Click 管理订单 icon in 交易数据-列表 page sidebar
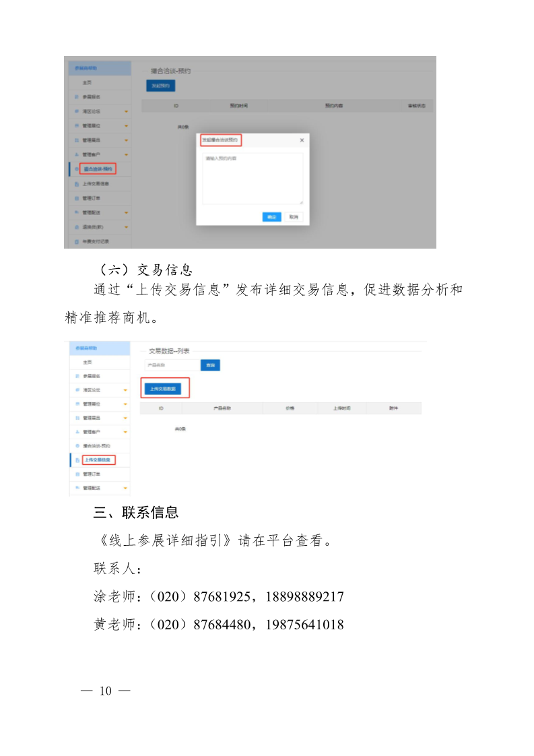 tap(77, 474)
